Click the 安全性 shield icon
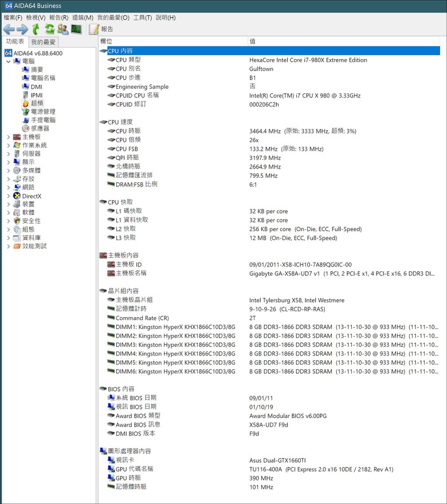Viewport: 447px width, 504px height. (x=17, y=221)
